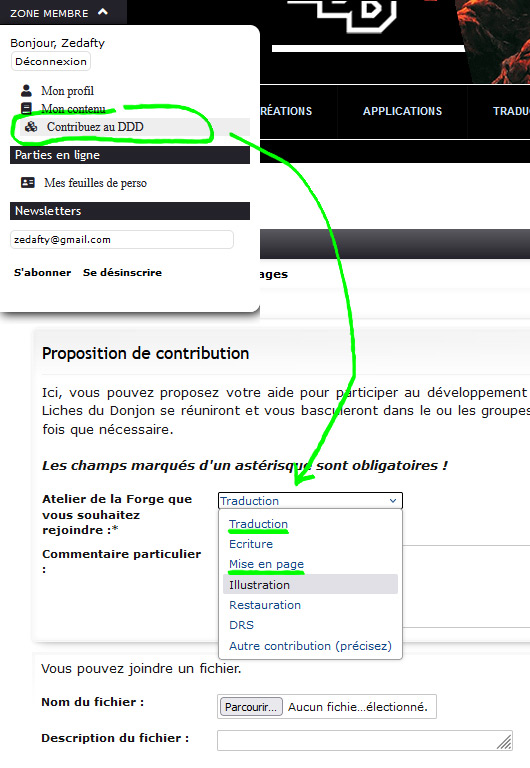Click the S'abonner button
Viewport: 530px width, 768px height.
43,272
